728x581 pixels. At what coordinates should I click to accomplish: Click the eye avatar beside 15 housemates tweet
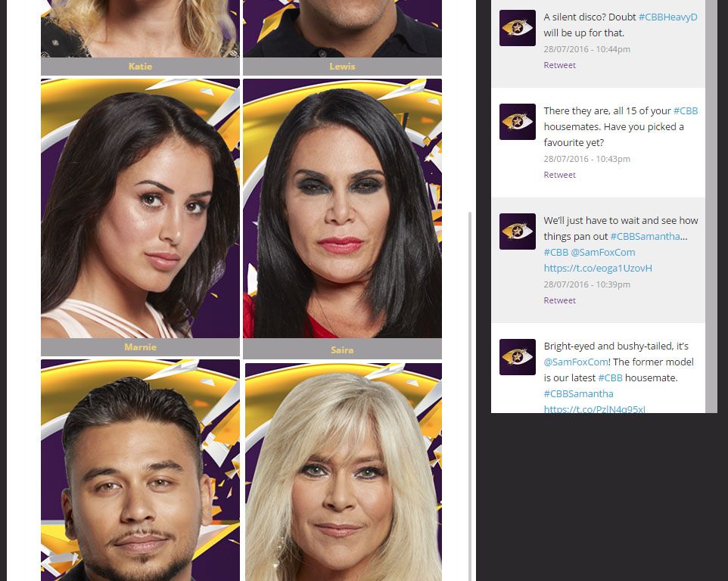coord(517,122)
